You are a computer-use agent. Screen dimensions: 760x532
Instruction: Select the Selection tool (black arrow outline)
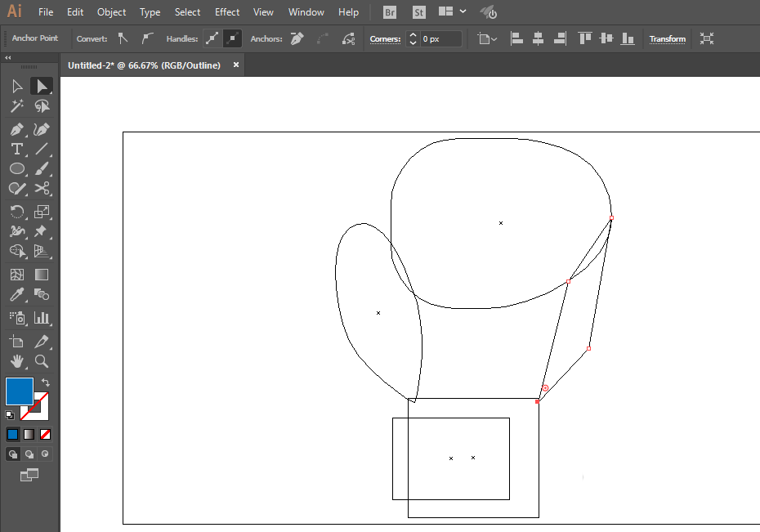(17, 87)
